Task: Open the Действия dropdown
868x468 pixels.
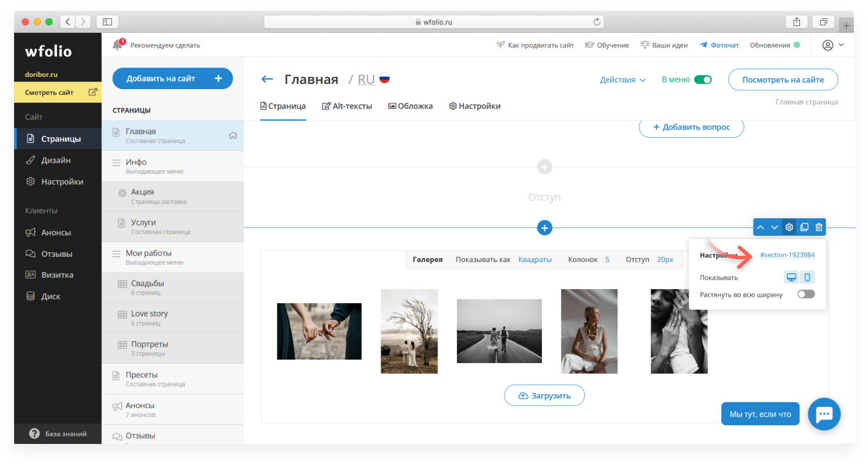Action: pos(622,80)
